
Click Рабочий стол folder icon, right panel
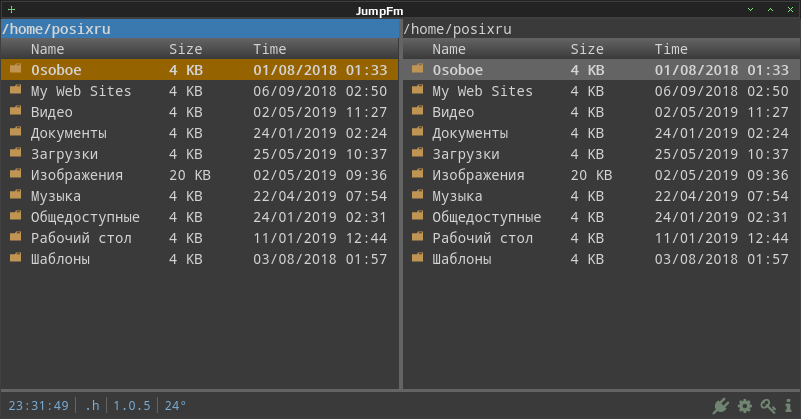417,236
